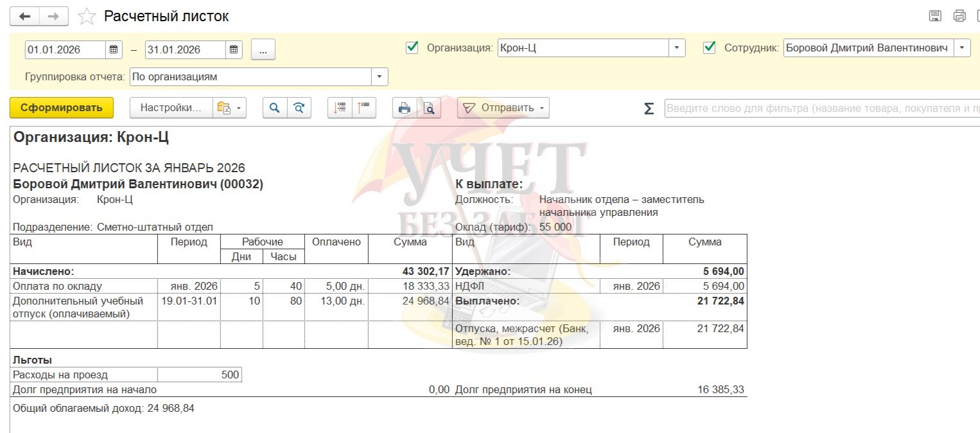Click the find next search icon
The height and width of the screenshot is (433, 980).
pyautogui.click(x=299, y=108)
